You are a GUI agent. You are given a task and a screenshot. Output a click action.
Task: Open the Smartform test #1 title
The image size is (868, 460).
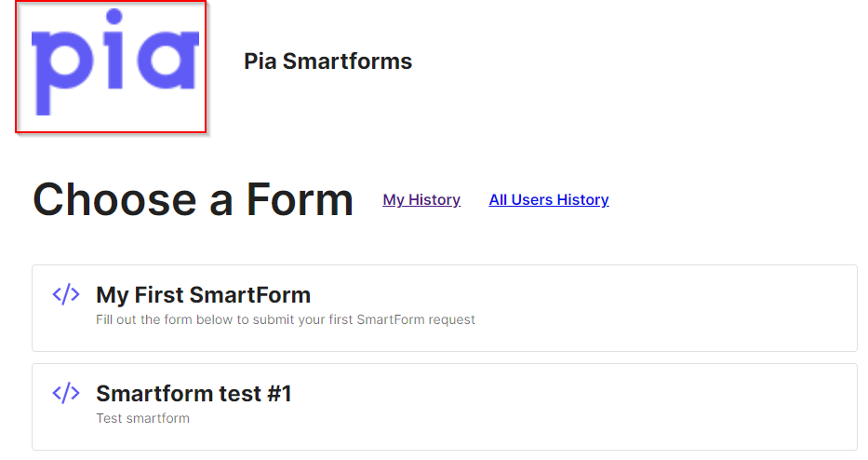[194, 394]
